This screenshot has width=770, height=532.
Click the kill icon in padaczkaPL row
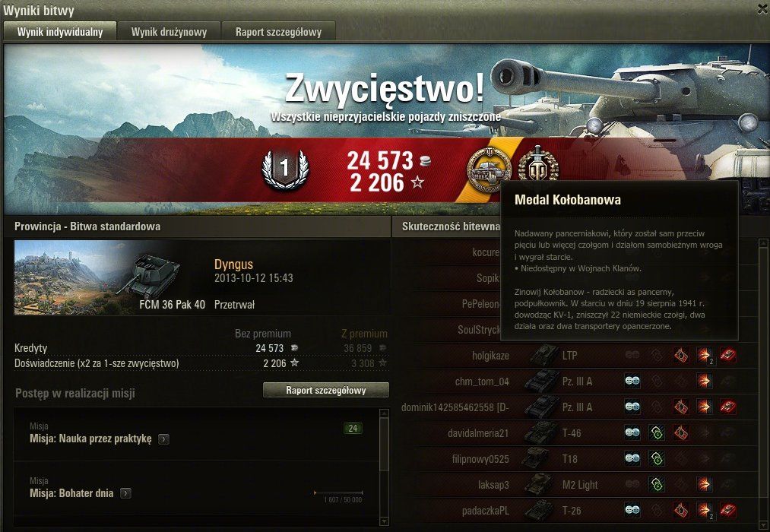point(727,511)
